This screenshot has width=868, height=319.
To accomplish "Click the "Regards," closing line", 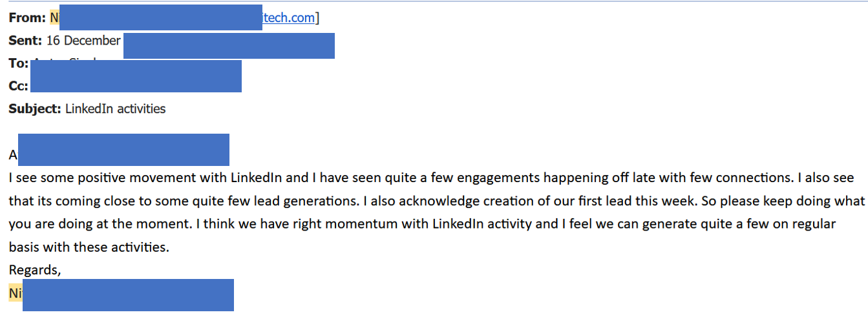I will click(x=35, y=271).
